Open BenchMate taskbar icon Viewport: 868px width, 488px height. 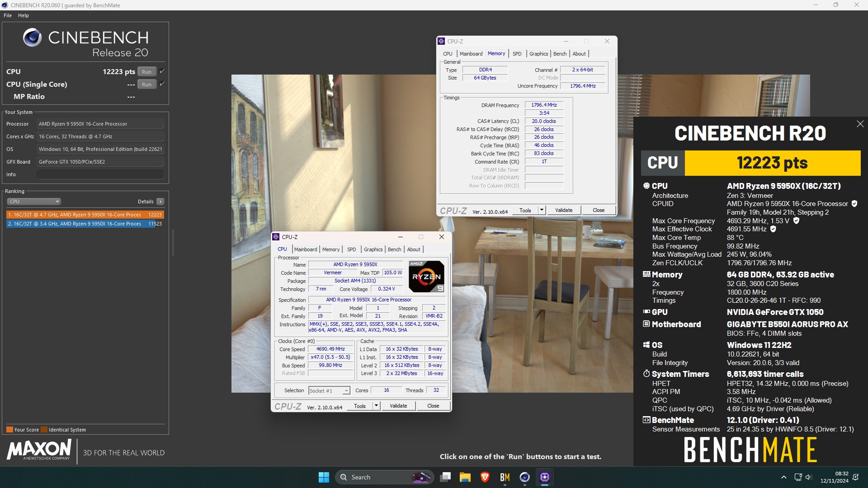[x=505, y=477]
